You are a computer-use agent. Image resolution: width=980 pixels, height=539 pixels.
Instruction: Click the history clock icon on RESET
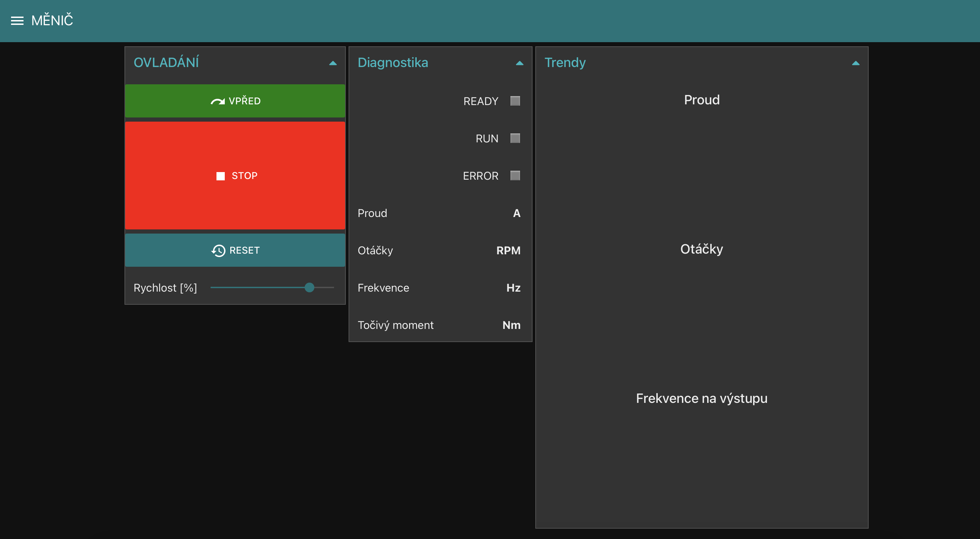[x=218, y=250]
